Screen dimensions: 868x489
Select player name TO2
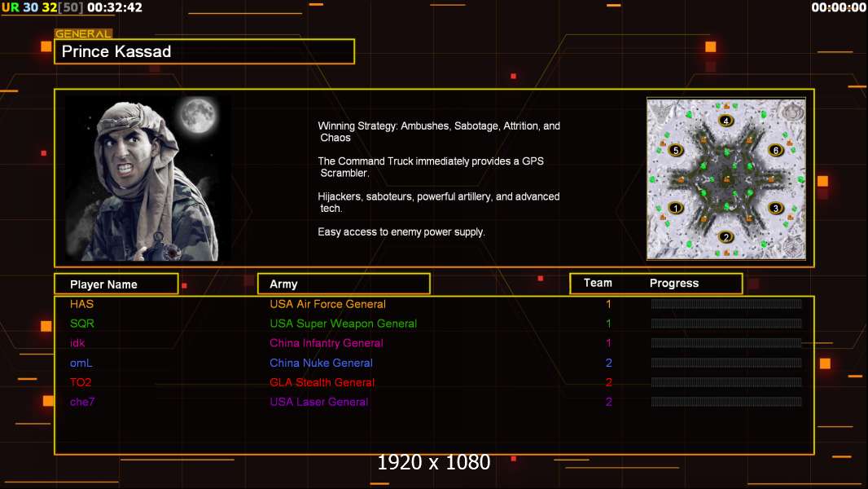pos(81,382)
